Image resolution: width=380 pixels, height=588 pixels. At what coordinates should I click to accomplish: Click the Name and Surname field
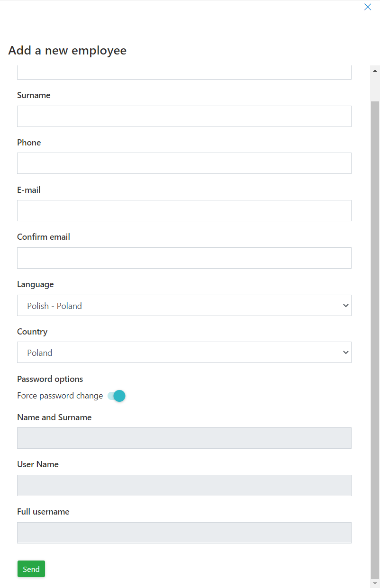coord(184,438)
